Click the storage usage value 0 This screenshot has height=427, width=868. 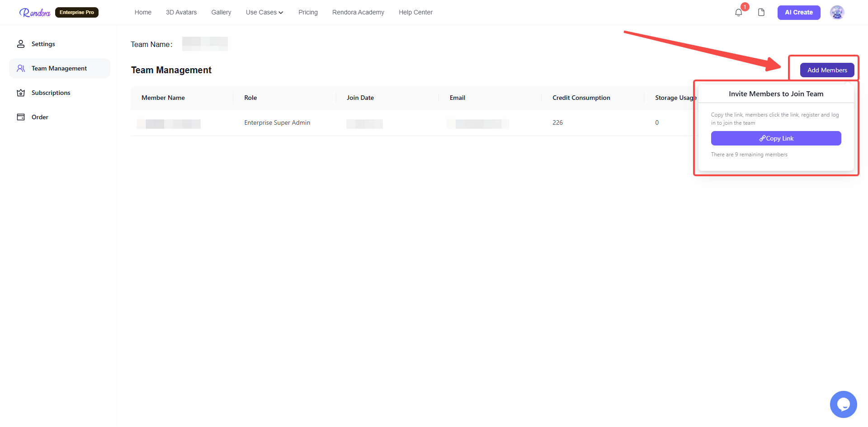coord(657,122)
